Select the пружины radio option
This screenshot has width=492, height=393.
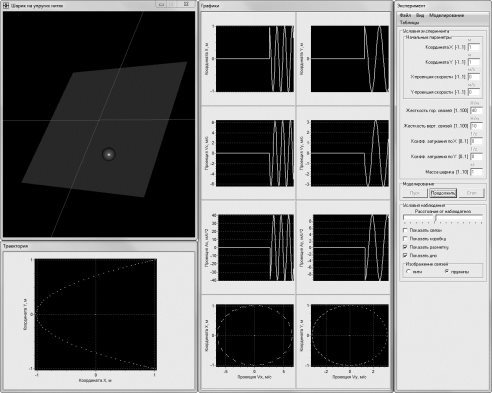coord(447,272)
